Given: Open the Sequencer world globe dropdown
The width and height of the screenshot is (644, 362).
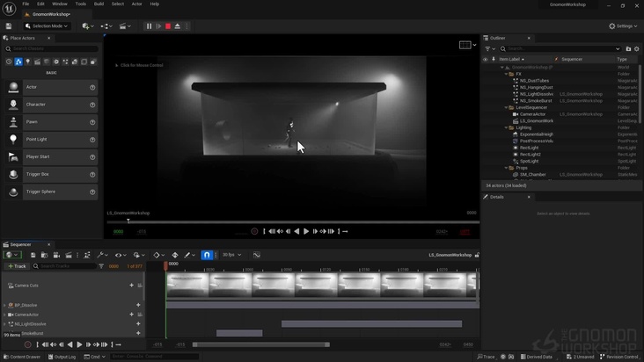Looking at the screenshot, I should pos(11,255).
